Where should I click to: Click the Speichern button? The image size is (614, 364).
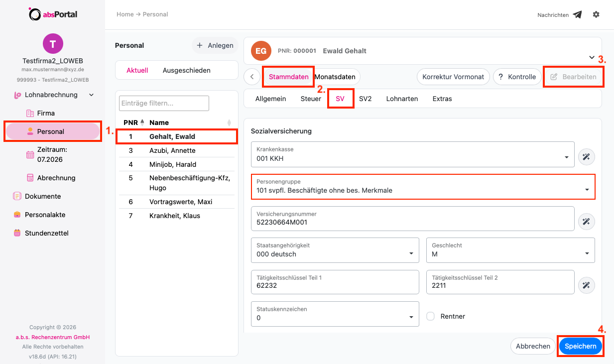(x=581, y=346)
